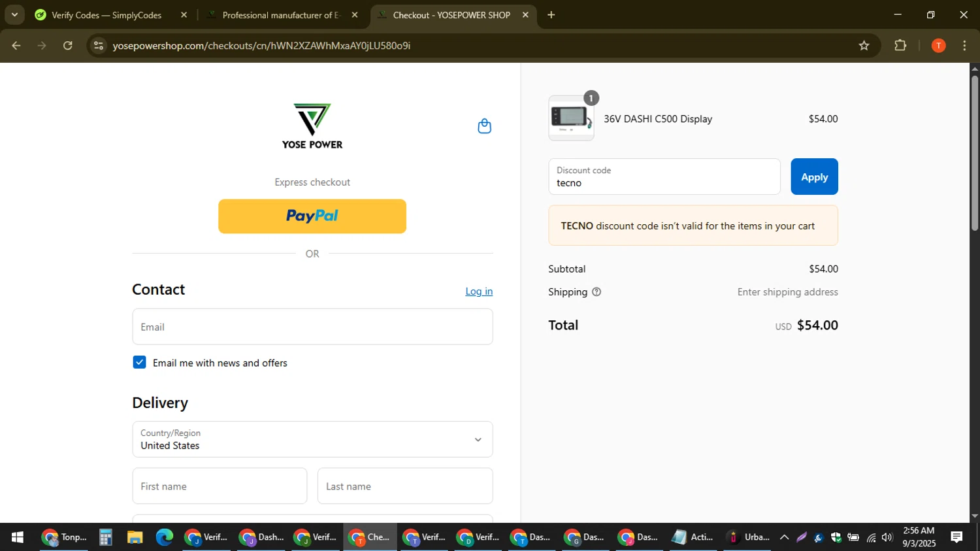
Task: View site information icon in address bar
Action: click(99, 46)
